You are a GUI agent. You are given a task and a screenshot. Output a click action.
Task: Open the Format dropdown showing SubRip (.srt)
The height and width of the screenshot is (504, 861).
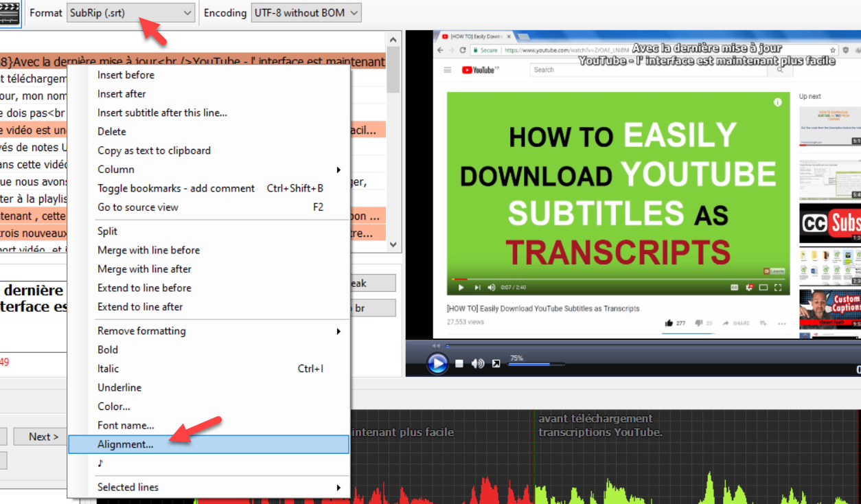click(130, 12)
